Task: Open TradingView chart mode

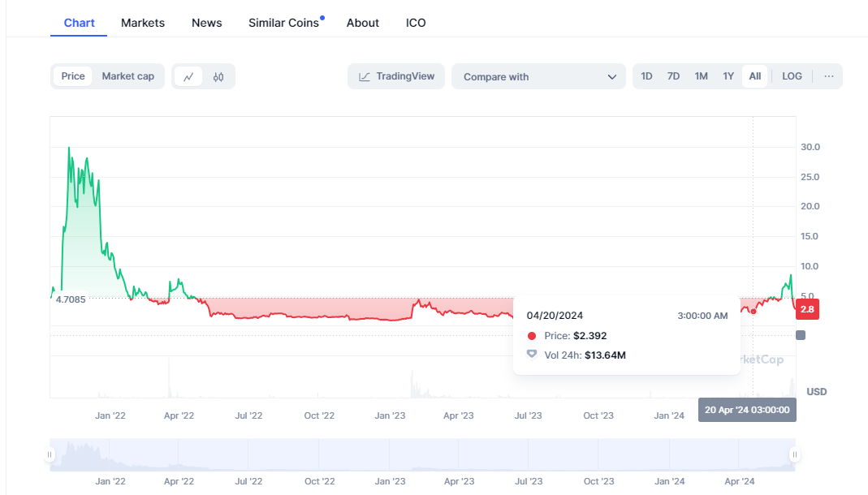Action: (x=396, y=76)
